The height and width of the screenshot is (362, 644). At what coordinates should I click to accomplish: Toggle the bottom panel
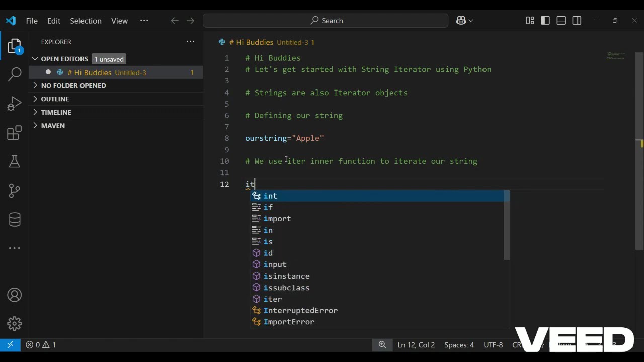(561, 21)
